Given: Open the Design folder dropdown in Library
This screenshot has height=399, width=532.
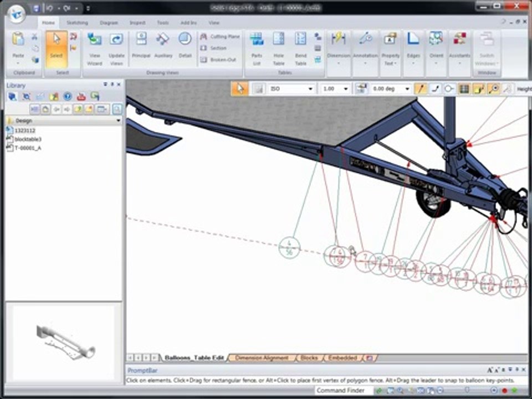Looking at the screenshot, I should [118, 120].
